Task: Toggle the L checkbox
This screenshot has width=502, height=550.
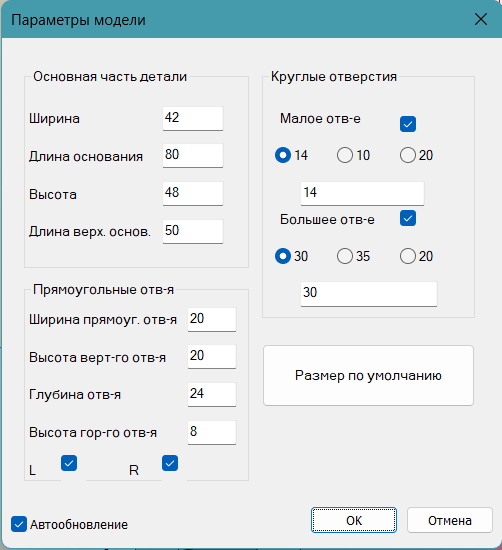Action: [x=69, y=463]
